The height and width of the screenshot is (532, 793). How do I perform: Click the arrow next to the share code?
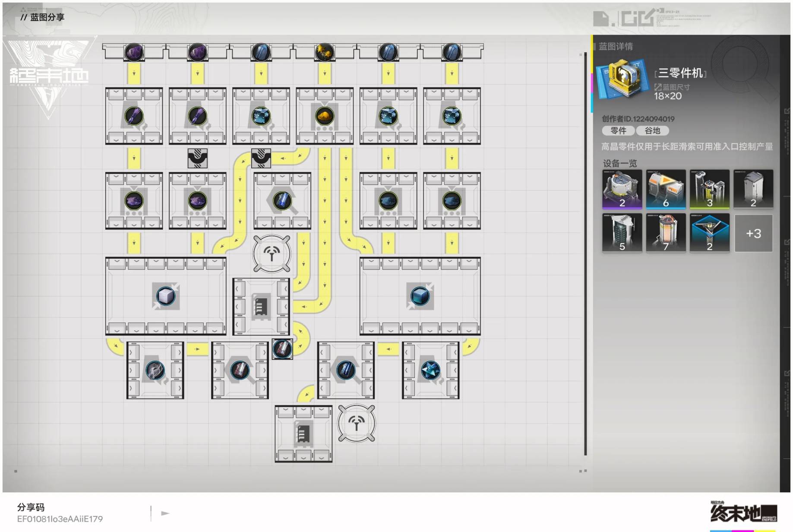(x=165, y=513)
